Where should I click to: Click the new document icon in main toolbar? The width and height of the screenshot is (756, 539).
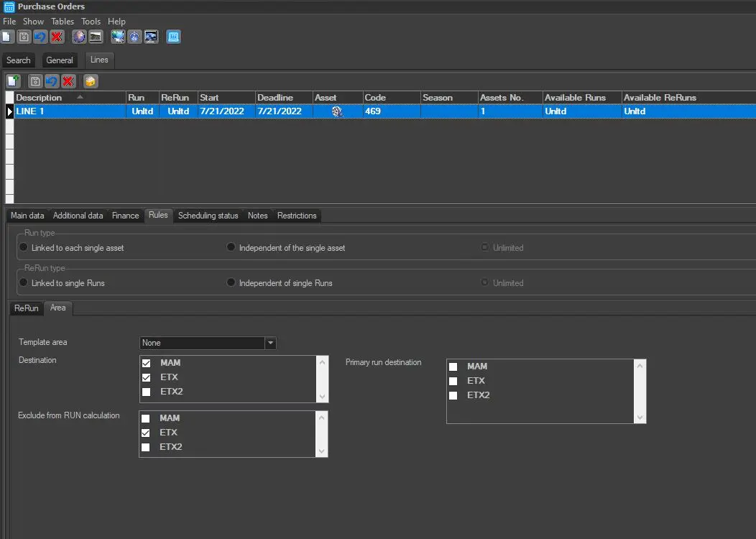click(7, 37)
